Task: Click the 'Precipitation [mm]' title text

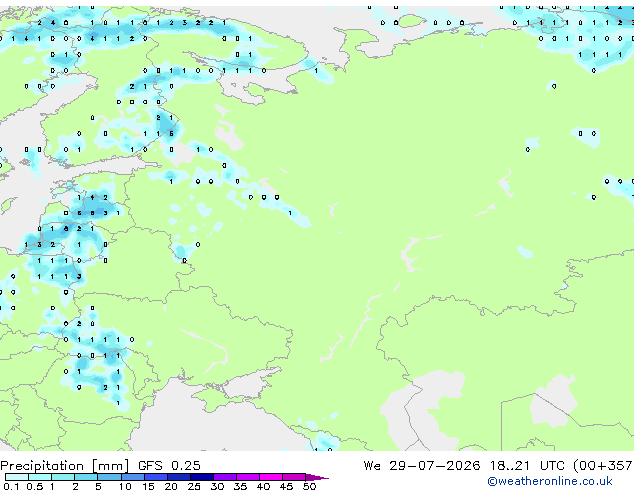Action: pos(65,466)
